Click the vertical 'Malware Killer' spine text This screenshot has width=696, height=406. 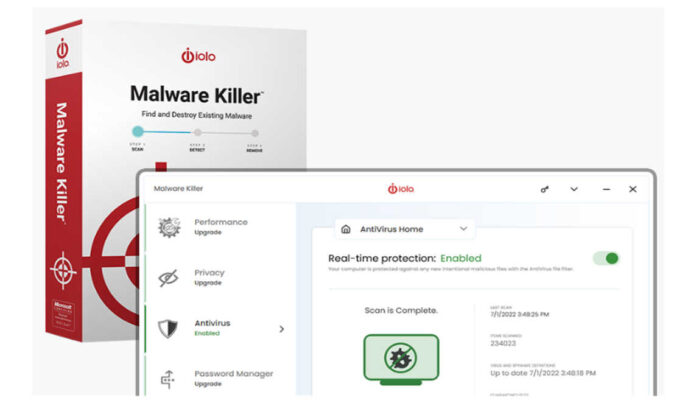coord(61,162)
